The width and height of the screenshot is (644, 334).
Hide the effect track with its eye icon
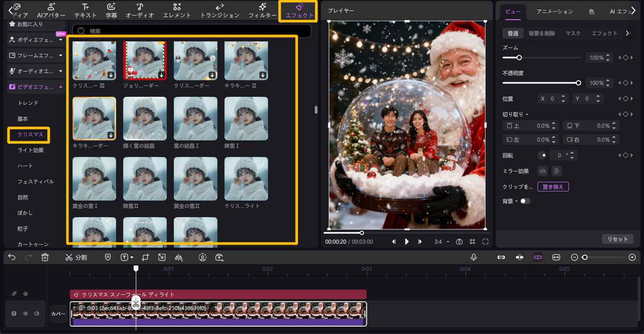pyautogui.click(x=25, y=294)
